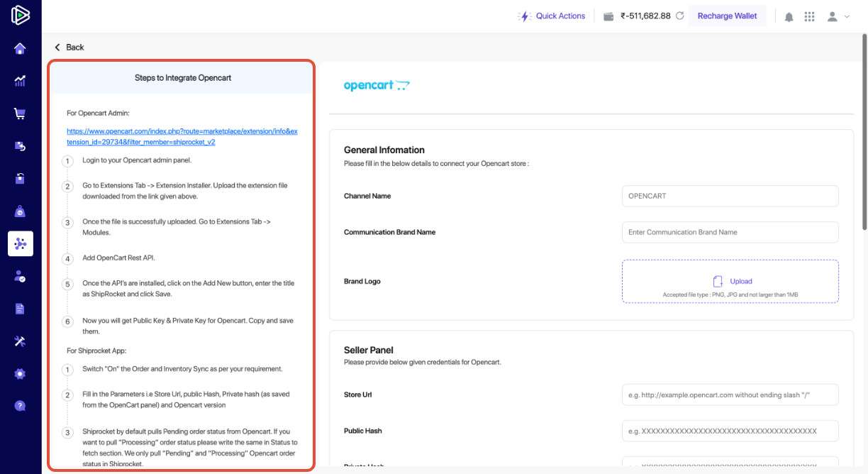Screen dimensions: 868x474
Task: Click the wallet balance ₹-511,682.88
Action: [x=645, y=16]
